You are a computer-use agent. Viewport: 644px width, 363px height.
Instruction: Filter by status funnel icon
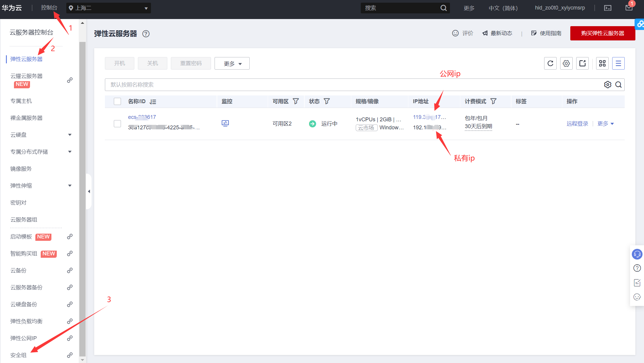click(327, 101)
